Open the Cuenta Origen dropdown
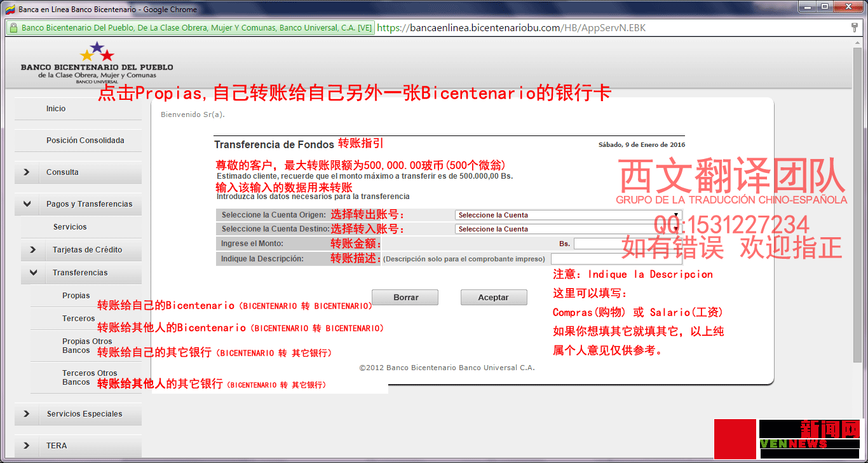This screenshot has width=868, height=463. coord(569,215)
